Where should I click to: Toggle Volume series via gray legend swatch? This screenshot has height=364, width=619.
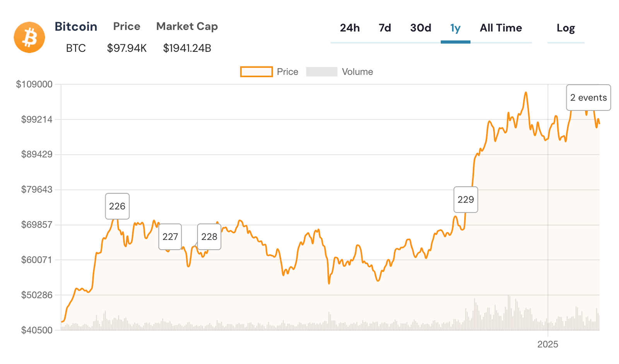coord(321,72)
